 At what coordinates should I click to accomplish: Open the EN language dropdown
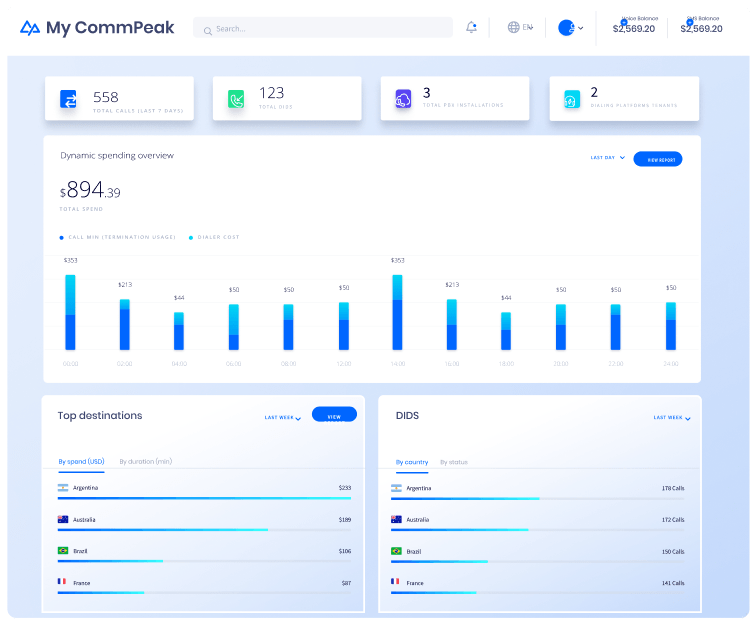point(528,27)
